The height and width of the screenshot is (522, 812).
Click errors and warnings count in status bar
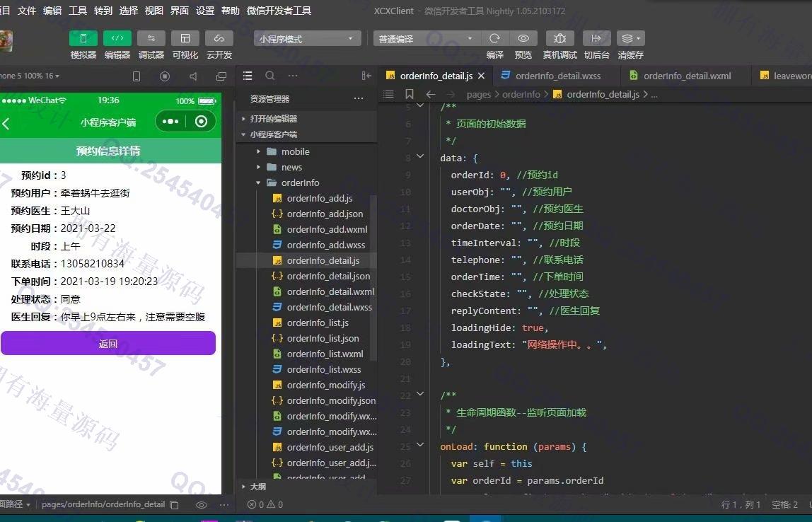(x=265, y=504)
